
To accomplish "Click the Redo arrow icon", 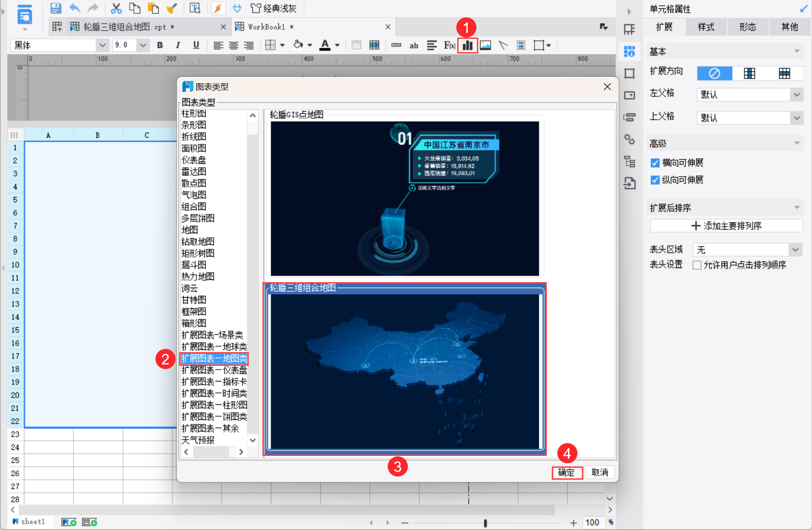I will pos(93,8).
